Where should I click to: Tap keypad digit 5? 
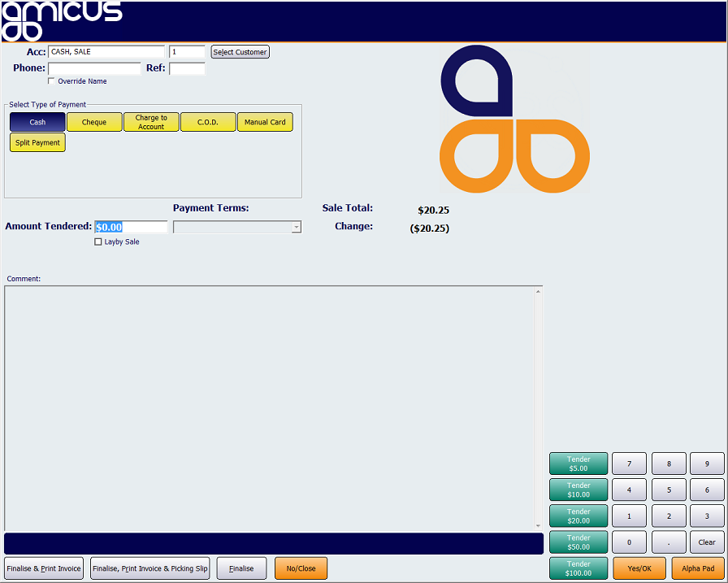click(669, 489)
